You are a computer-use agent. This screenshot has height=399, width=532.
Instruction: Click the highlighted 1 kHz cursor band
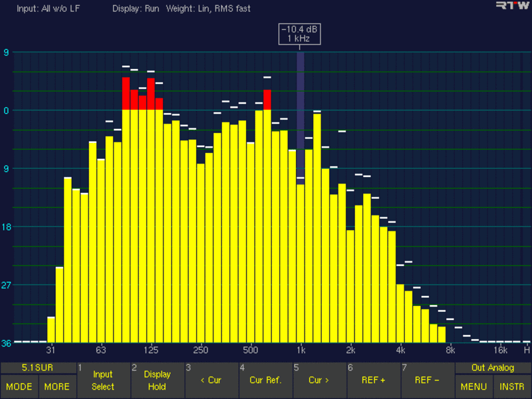[x=301, y=118]
